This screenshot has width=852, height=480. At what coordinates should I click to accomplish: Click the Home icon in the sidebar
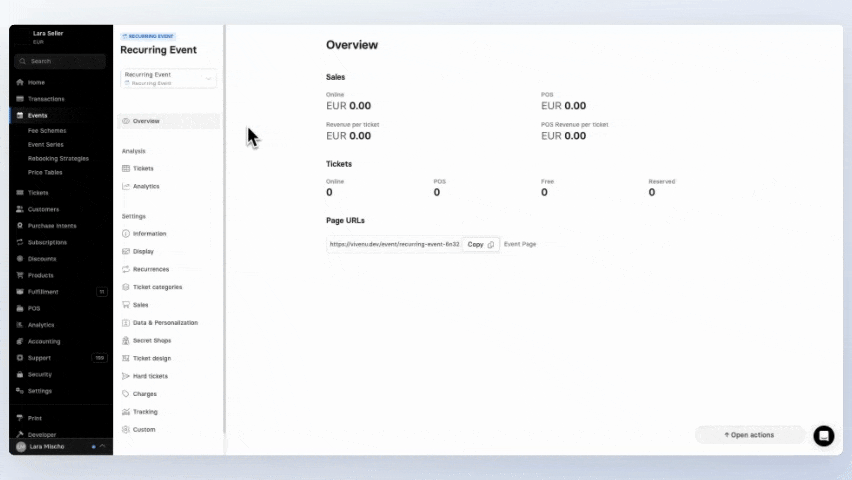[20, 82]
